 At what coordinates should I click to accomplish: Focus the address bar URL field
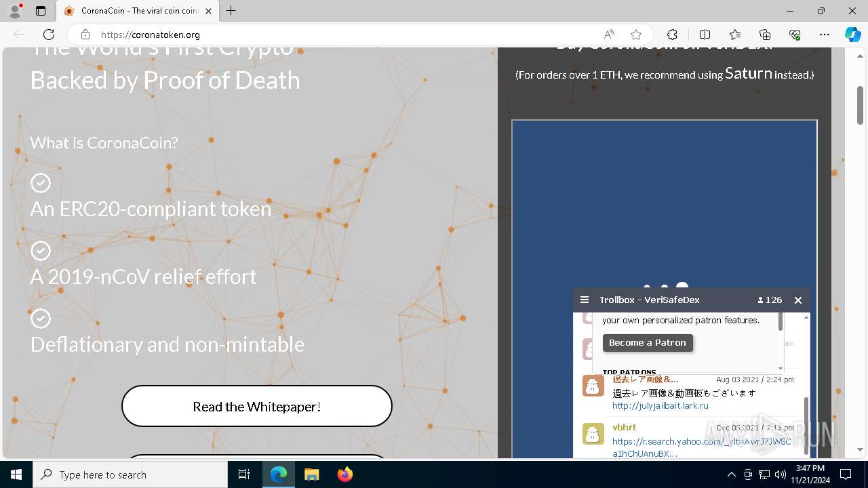click(346, 35)
